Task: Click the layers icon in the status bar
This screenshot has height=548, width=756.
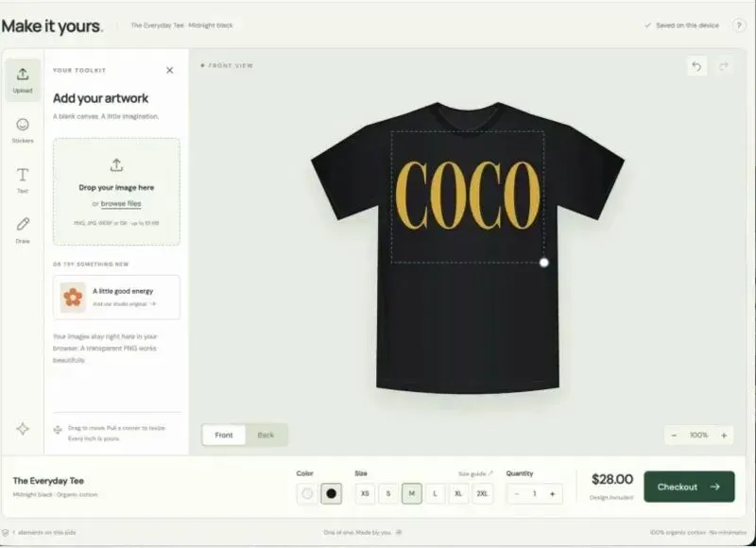Action: coord(6,533)
